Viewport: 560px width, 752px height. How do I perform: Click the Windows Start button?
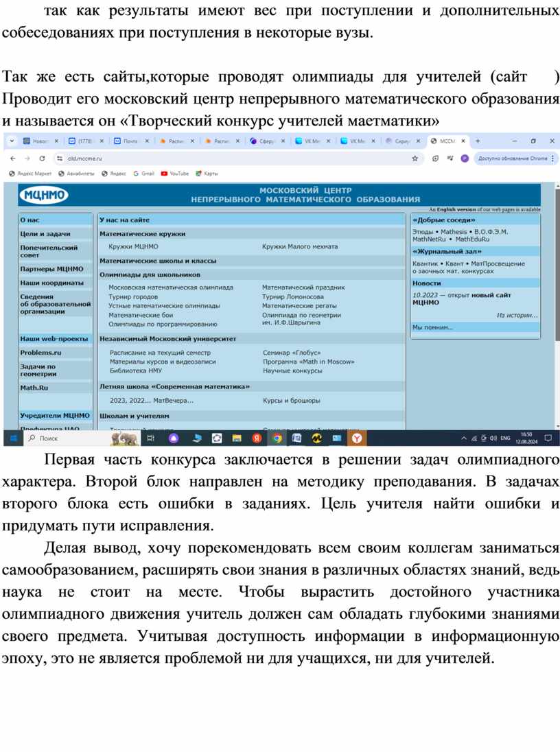point(12,438)
